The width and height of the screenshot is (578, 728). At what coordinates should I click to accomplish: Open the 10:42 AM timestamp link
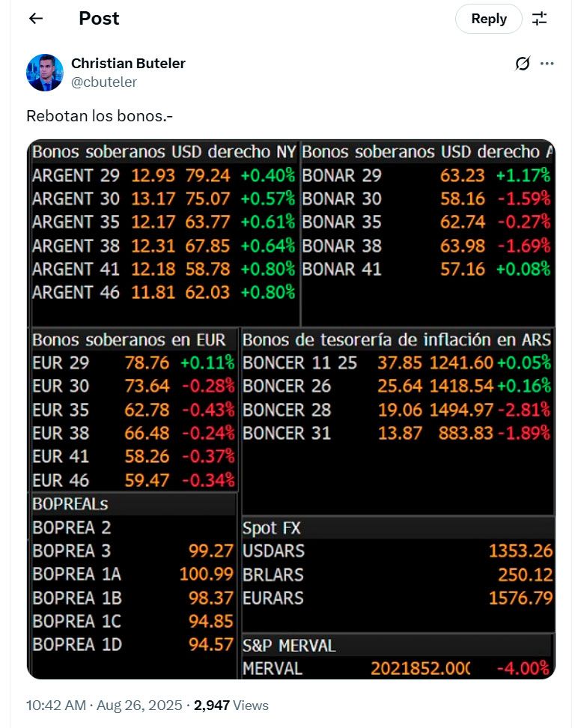point(57,706)
